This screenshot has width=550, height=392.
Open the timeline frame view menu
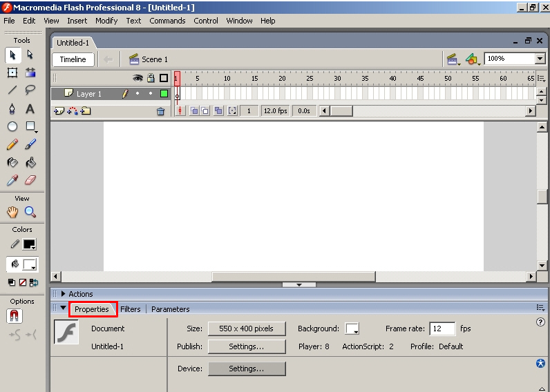541,79
